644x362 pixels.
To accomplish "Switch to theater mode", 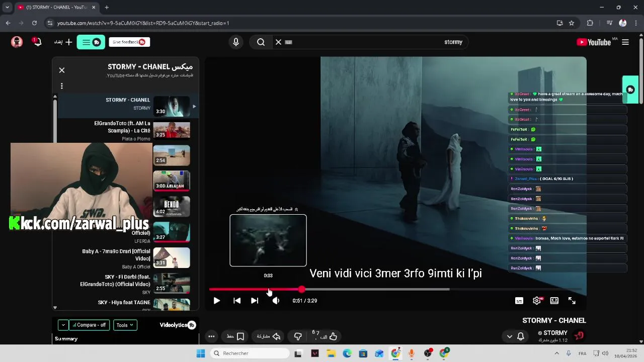I will point(554,301).
